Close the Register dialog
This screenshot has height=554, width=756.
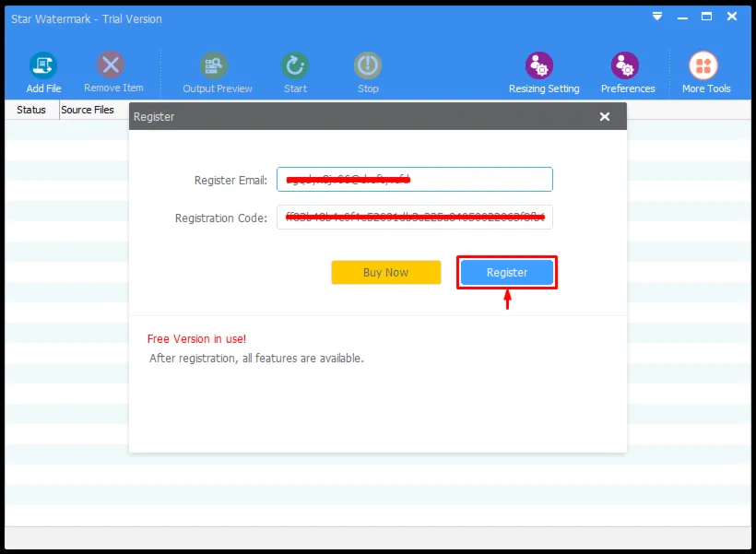[x=605, y=117]
